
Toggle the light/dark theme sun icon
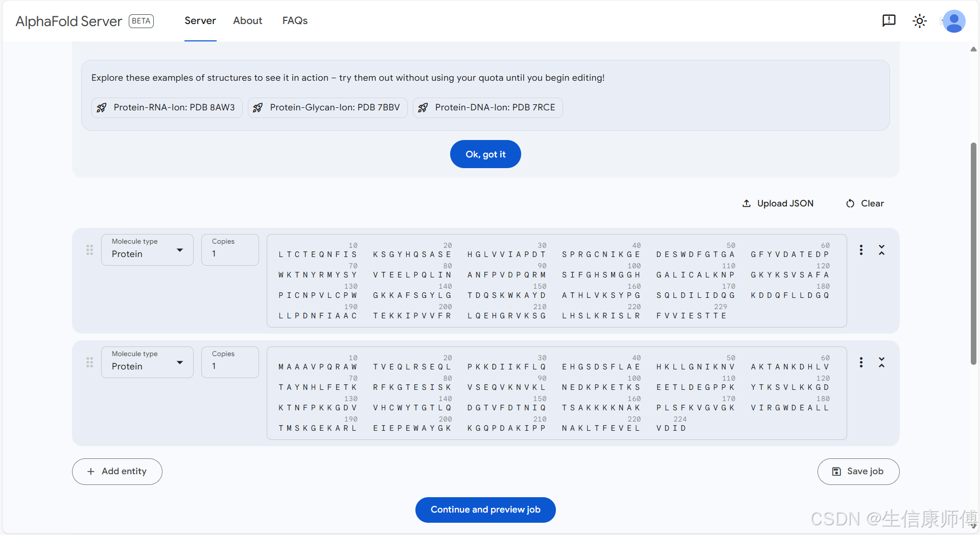click(x=920, y=21)
